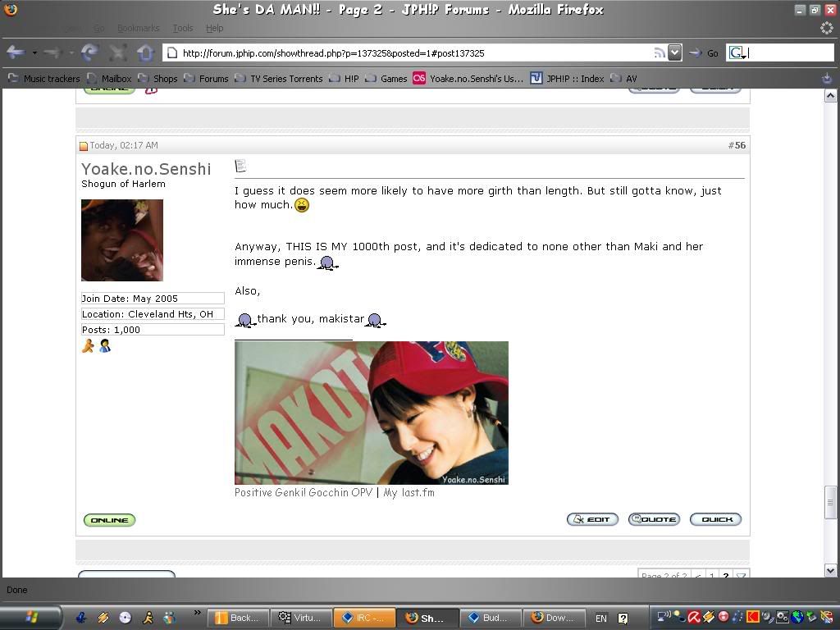The width and height of the screenshot is (840, 630).
Task: Switch to the Back... taskbar window
Action: (x=237, y=618)
